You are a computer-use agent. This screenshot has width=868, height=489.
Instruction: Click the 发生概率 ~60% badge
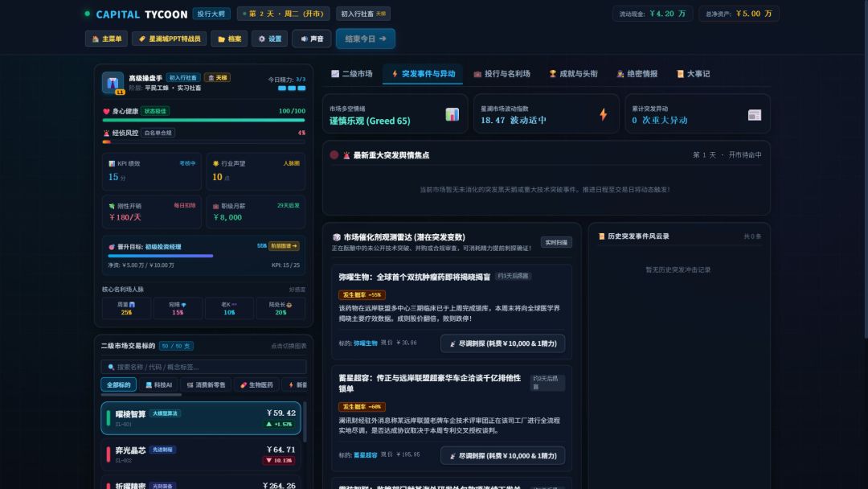[x=362, y=407]
